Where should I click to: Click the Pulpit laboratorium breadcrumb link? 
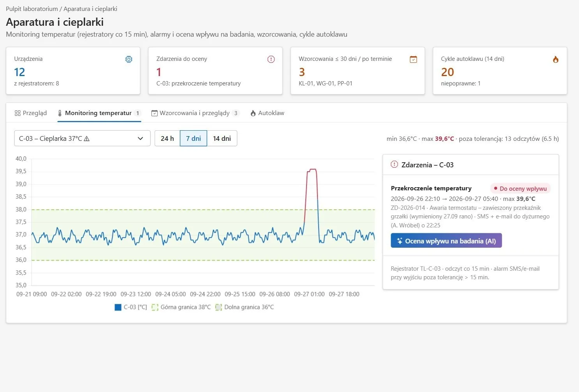tap(32, 9)
